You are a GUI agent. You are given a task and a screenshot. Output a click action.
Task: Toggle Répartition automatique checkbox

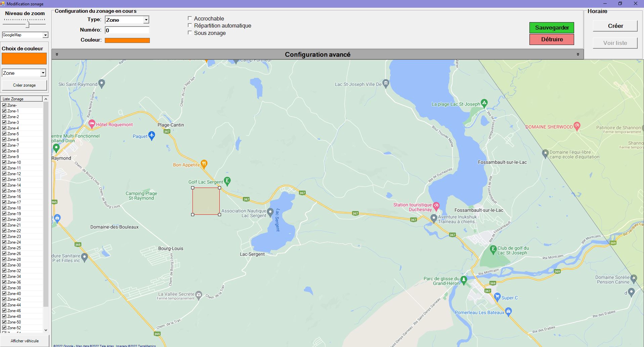coord(190,25)
